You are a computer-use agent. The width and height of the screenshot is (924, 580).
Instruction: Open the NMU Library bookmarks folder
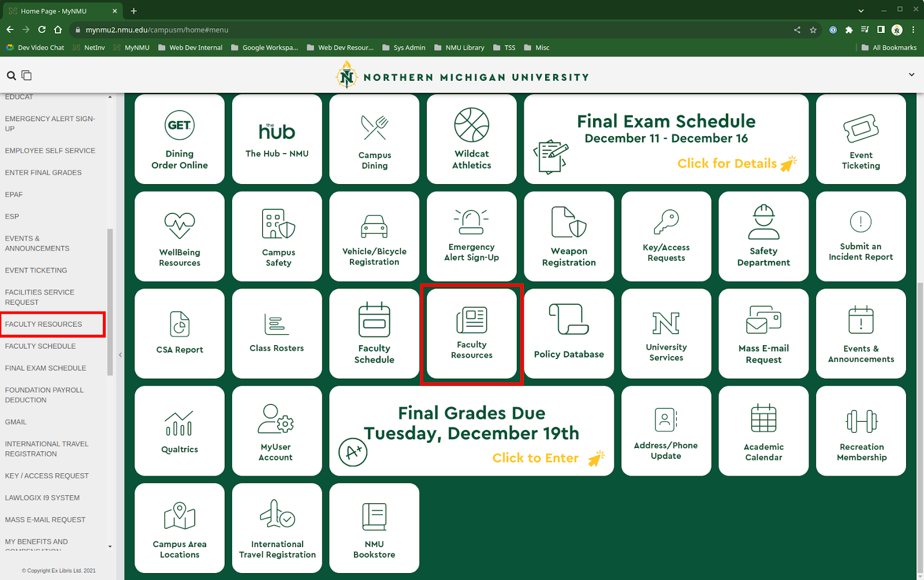pyautogui.click(x=459, y=48)
